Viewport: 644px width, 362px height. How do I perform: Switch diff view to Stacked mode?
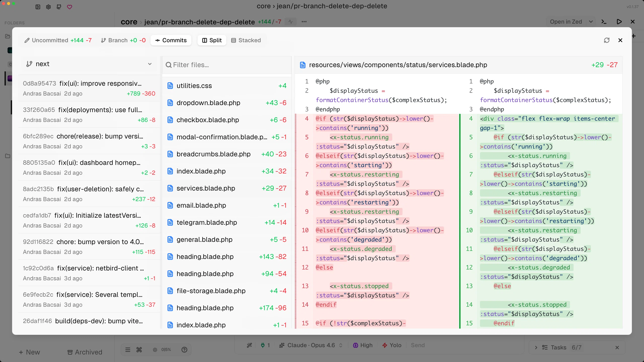[x=246, y=40]
